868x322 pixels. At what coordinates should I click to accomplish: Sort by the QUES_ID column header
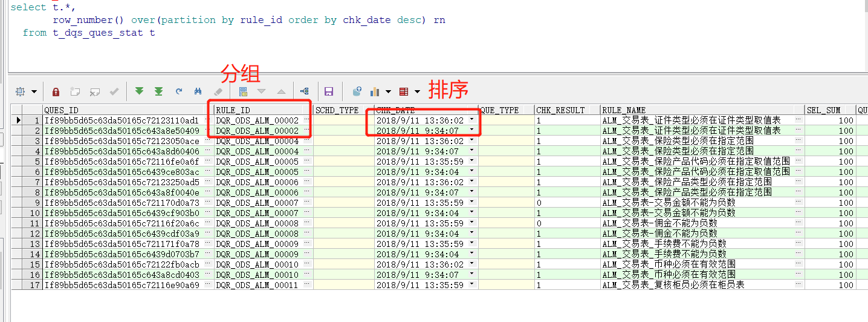click(x=128, y=110)
